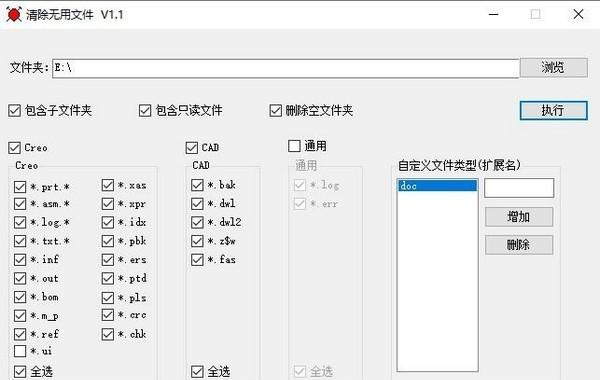
Task: Minimize the 清除无用文件 window
Action: (x=494, y=15)
